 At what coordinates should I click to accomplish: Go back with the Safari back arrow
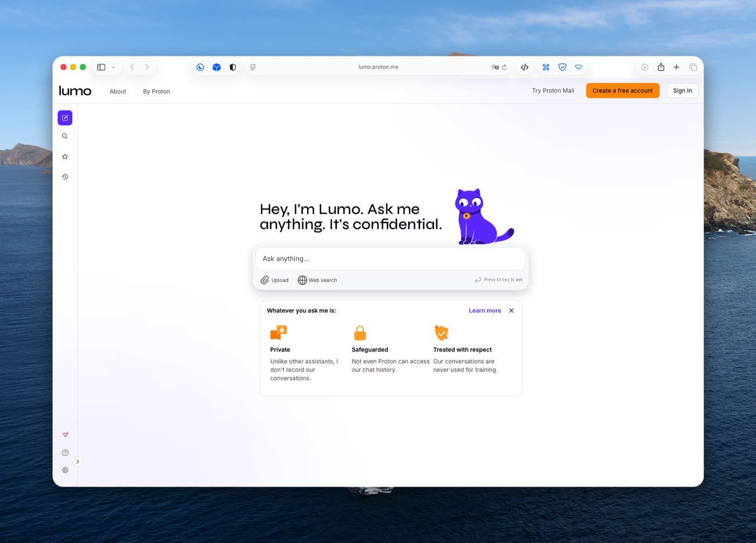[132, 67]
